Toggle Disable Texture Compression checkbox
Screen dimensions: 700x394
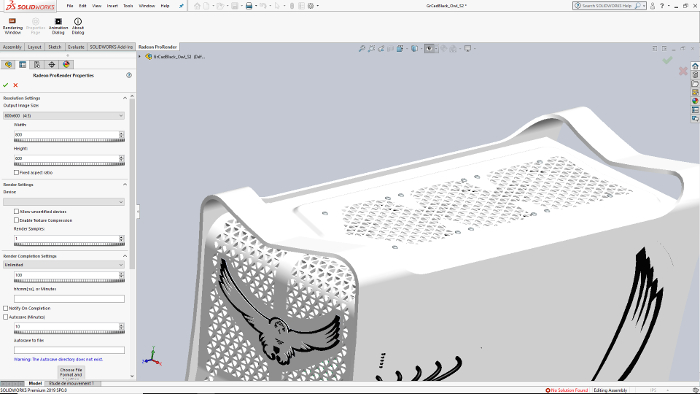(17, 220)
